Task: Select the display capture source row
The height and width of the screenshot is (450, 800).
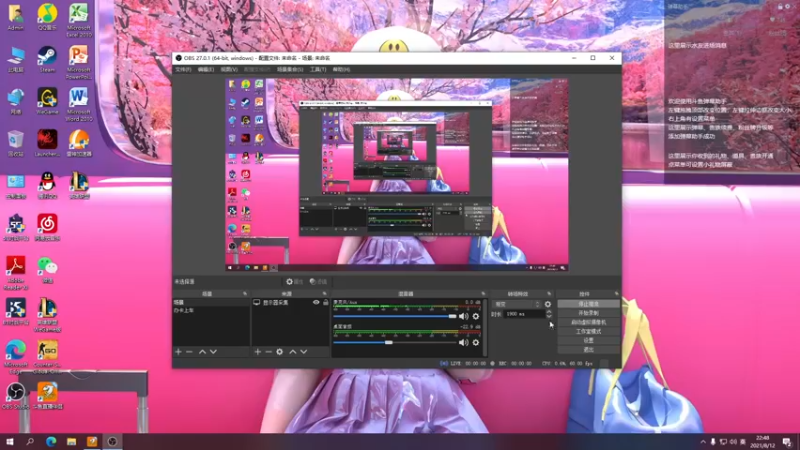Action: click(x=291, y=303)
